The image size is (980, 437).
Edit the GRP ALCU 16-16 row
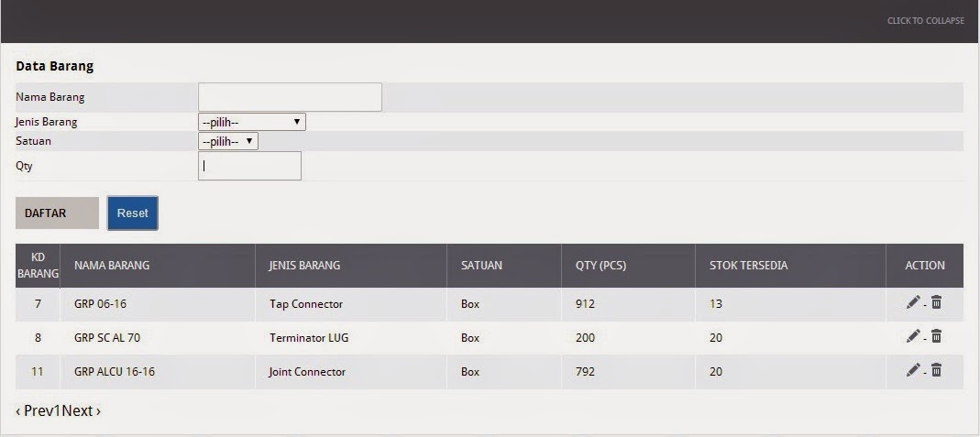coord(913,370)
